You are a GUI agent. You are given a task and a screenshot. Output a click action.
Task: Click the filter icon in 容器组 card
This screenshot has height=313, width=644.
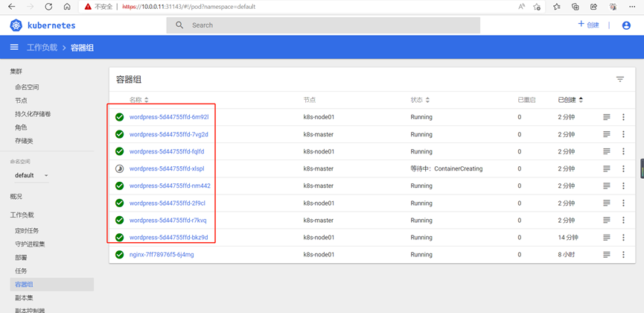coord(620,80)
